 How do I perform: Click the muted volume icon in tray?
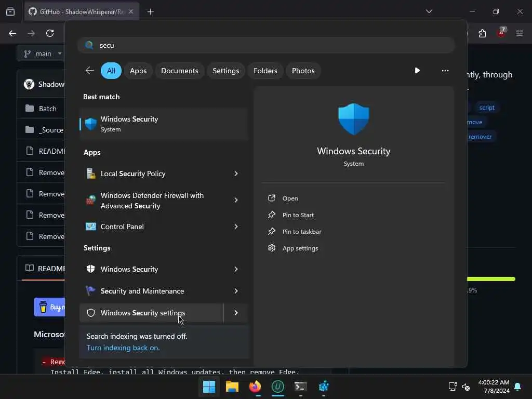coord(466,387)
